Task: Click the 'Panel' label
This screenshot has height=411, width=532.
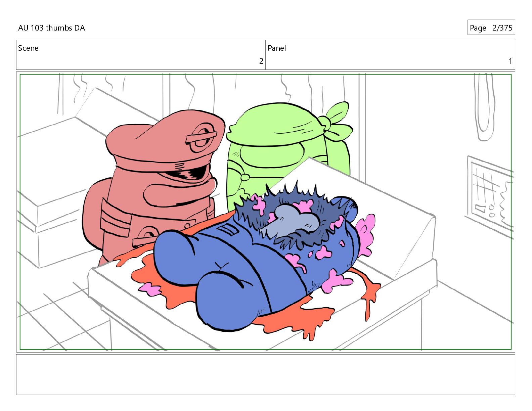Action: 277,48
